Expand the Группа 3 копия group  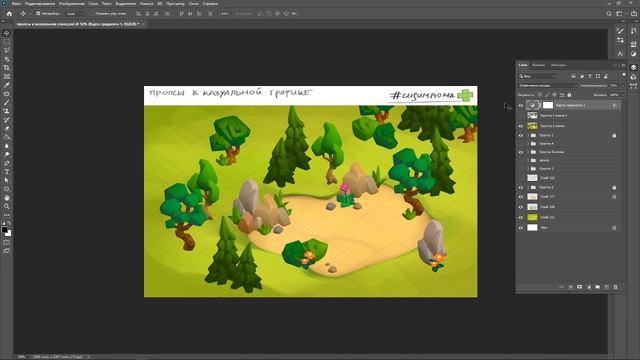coord(528,152)
